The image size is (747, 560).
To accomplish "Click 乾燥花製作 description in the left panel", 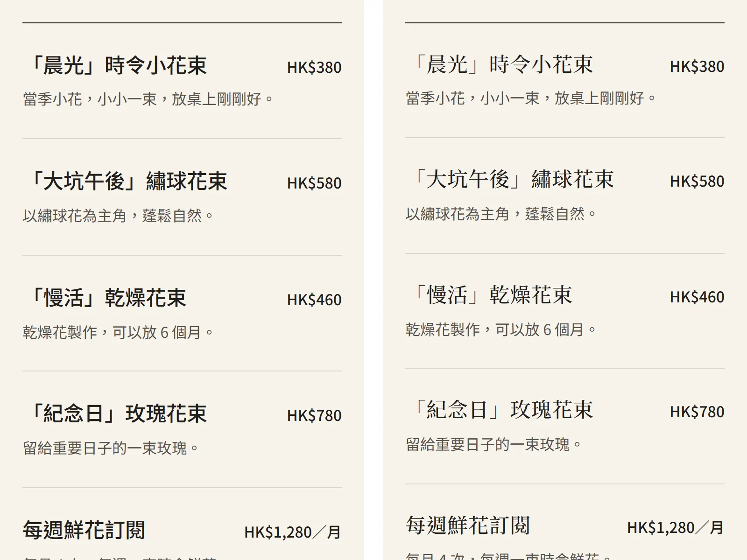I will click(119, 332).
